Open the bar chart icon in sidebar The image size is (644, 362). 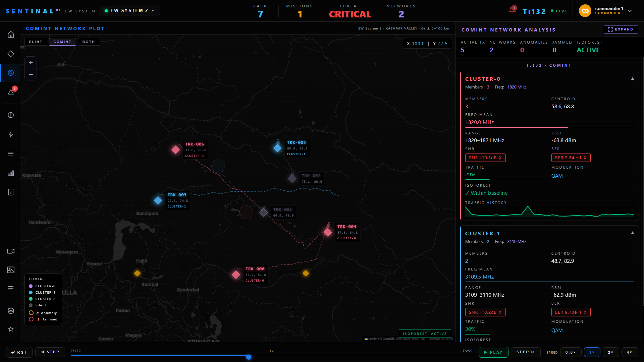[11, 173]
